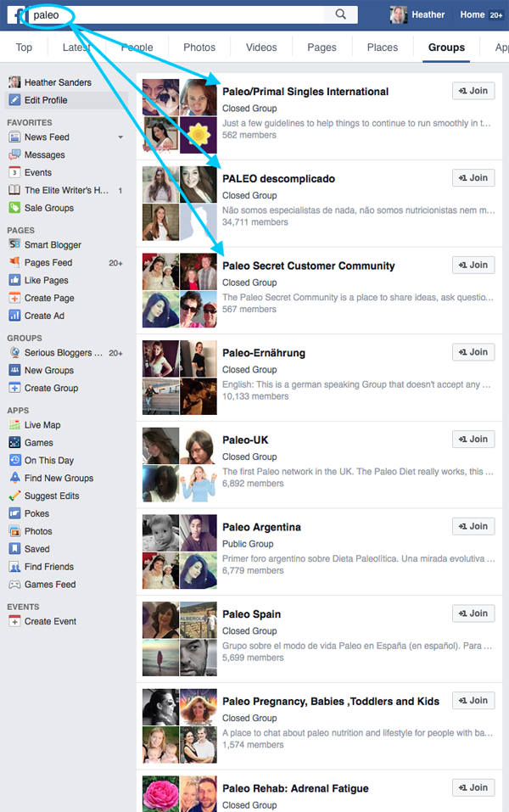Click the Find Friends icon

[x=14, y=567]
